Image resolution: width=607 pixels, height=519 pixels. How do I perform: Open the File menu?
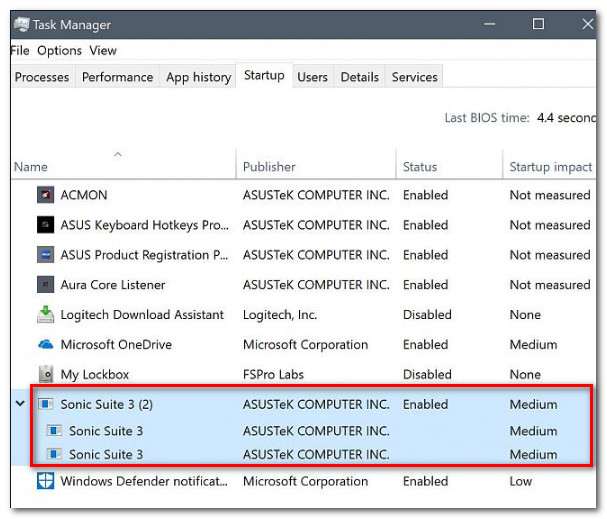[20, 50]
